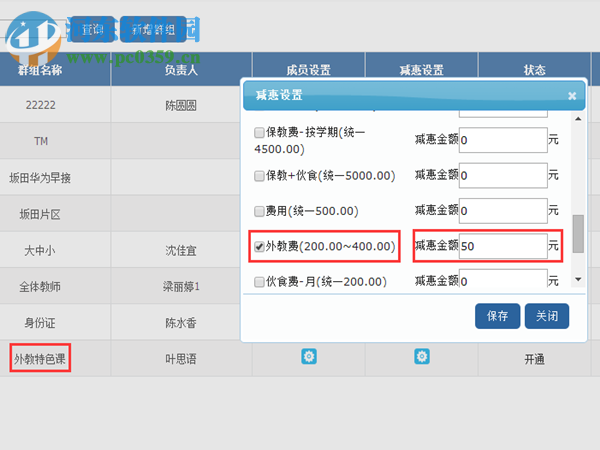
Task: Select the 坂田片区 group
Action: coord(40,214)
